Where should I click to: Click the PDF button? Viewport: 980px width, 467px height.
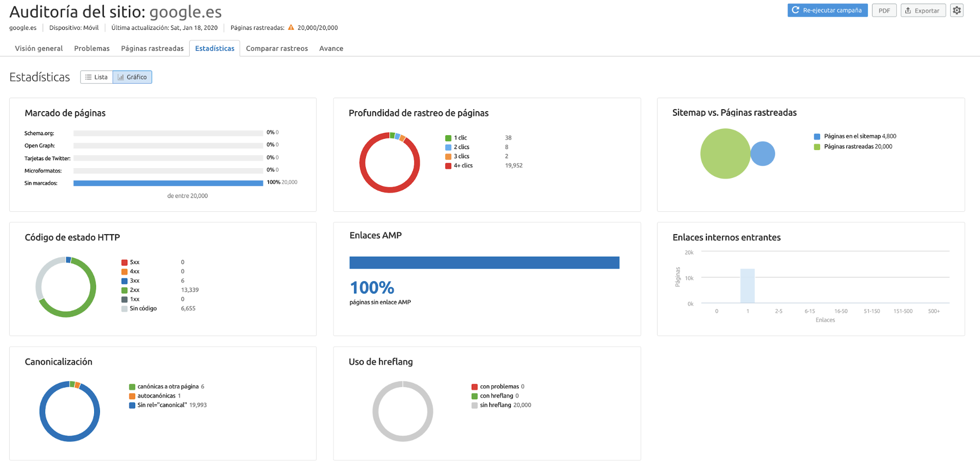tap(884, 10)
